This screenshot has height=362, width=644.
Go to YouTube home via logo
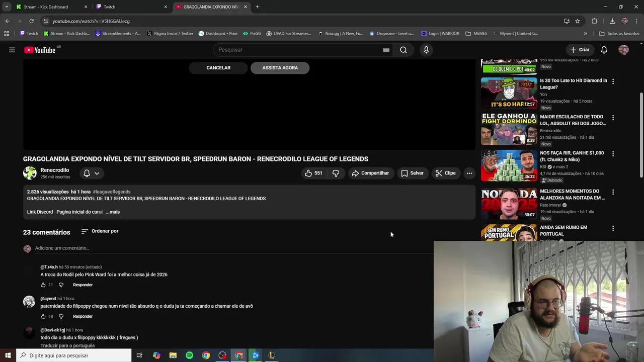click(40, 50)
